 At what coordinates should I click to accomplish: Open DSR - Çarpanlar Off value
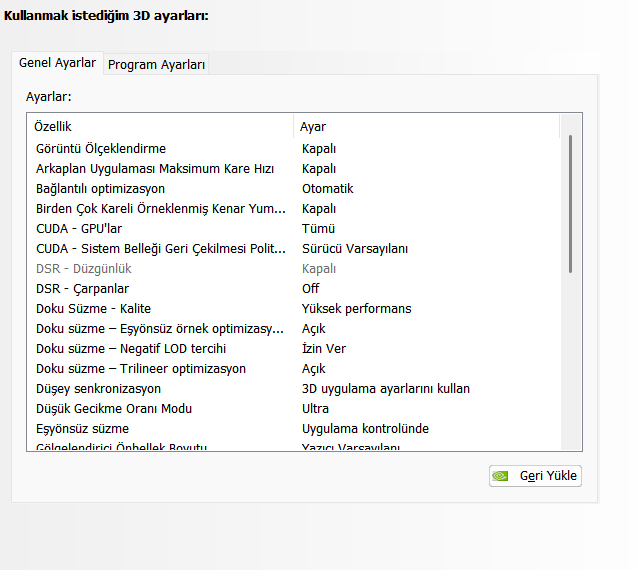311,289
